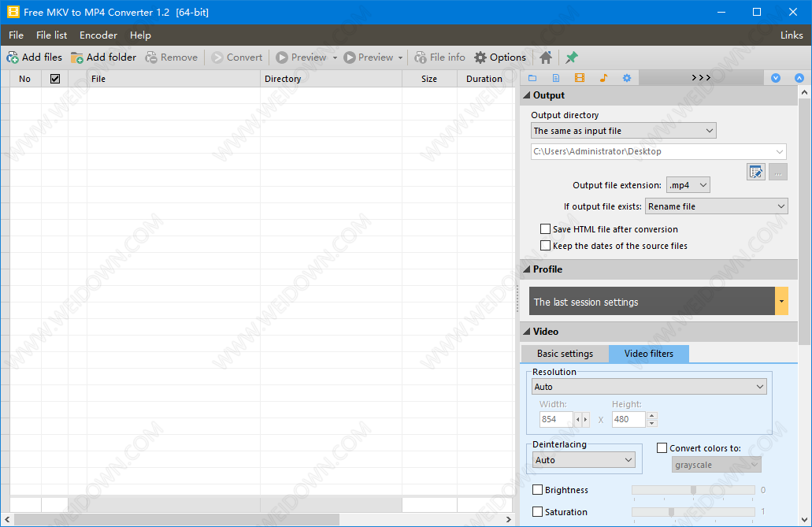The height and width of the screenshot is (527, 812).
Task: Click the Links button in the menu bar
Action: [792, 35]
